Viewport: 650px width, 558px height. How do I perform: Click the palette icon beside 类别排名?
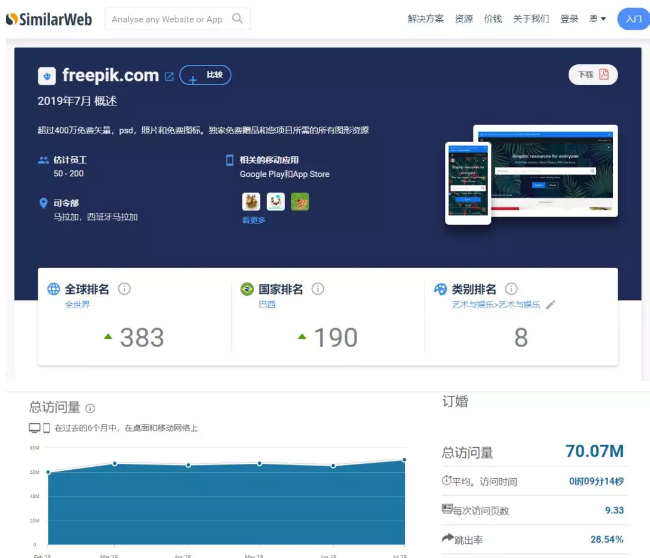440,289
